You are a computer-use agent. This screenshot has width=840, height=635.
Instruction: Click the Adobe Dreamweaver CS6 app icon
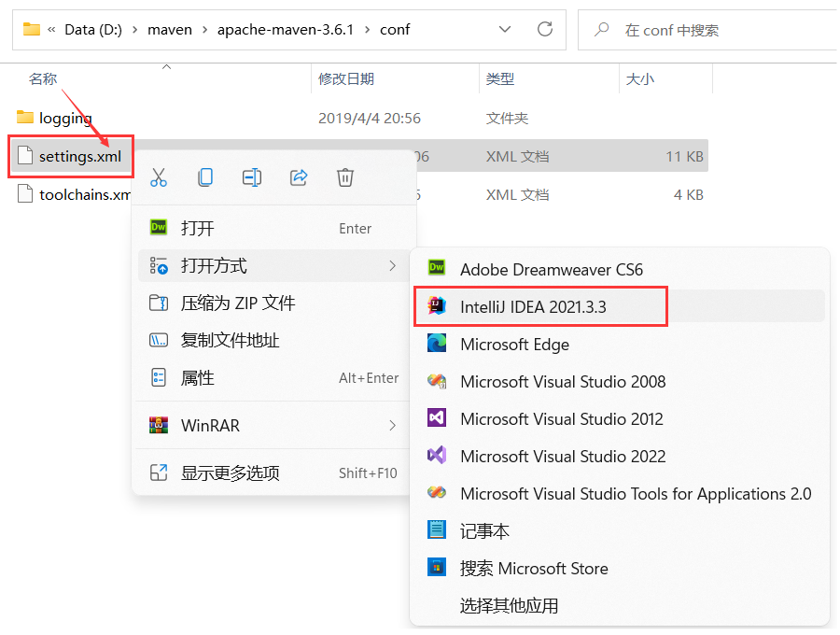437,267
